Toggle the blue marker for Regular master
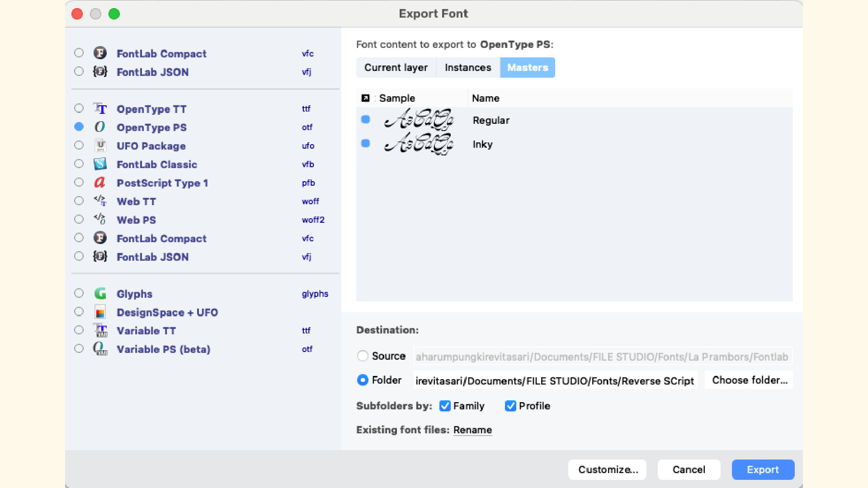This screenshot has height=488, width=868. pos(366,120)
